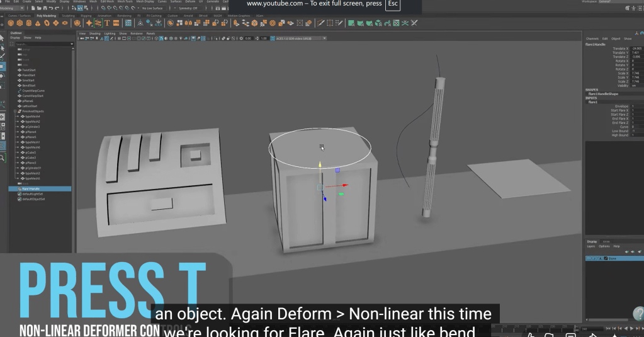Create a polygon cylinder from the shelf
Image resolution: width=644 pixels, height=337 pixels.
29,23
